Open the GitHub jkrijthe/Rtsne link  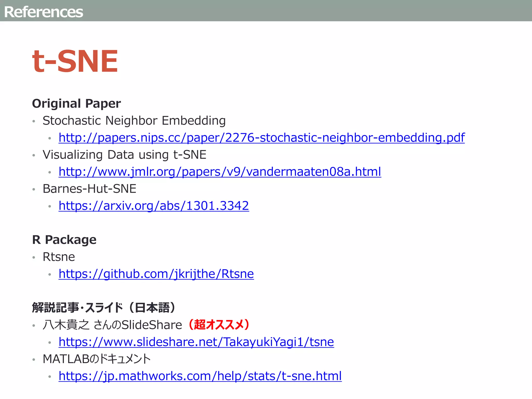pos(156,274)
